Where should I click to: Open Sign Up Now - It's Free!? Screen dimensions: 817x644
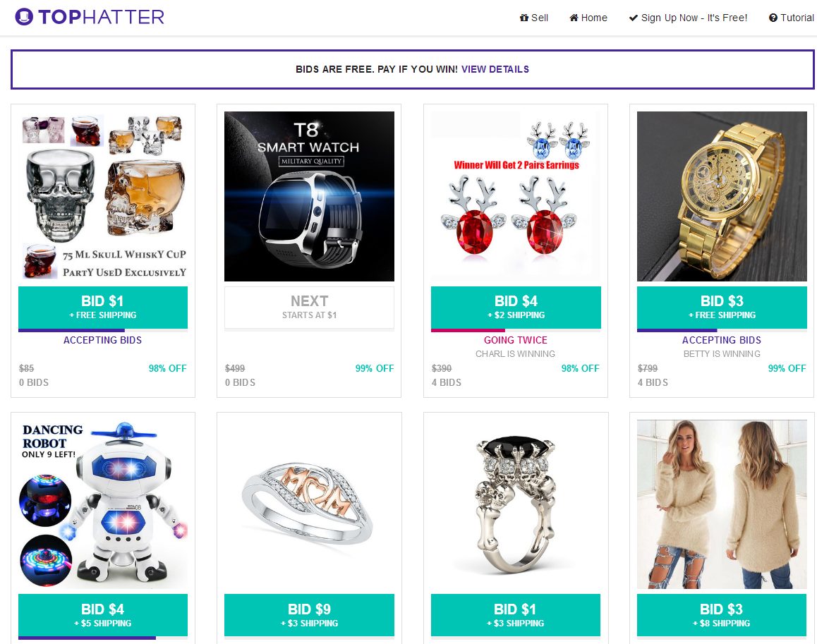pos(688,18)
